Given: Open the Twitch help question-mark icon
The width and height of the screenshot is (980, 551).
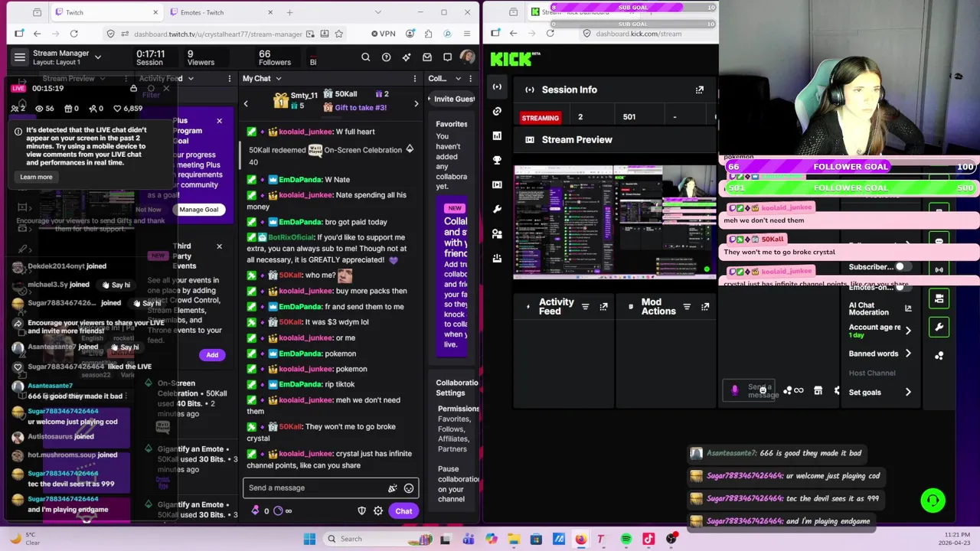Looking at the screenshot, I should pyautogui.click(x=386, y=57).
